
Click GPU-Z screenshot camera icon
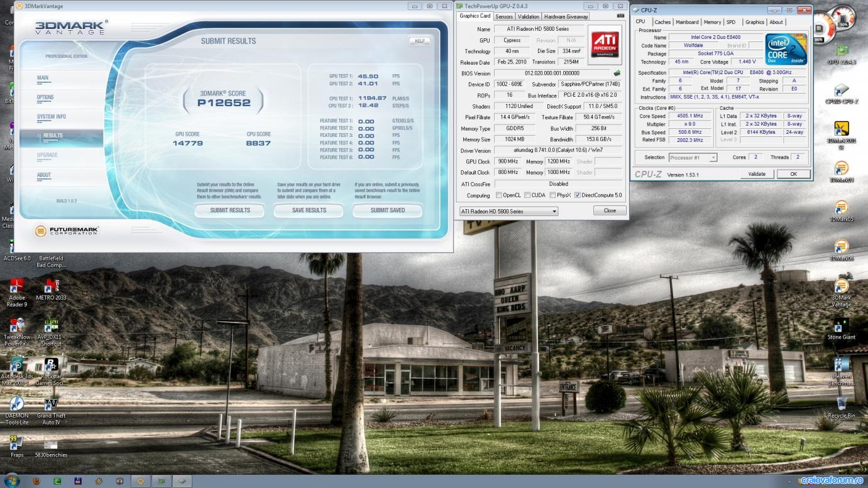coord(621,16)
